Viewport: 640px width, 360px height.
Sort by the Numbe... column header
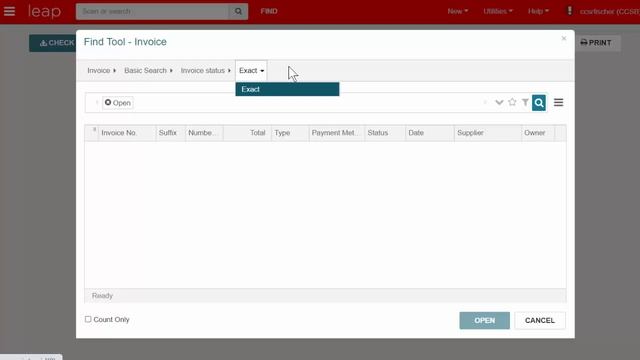tap(204, 133)
